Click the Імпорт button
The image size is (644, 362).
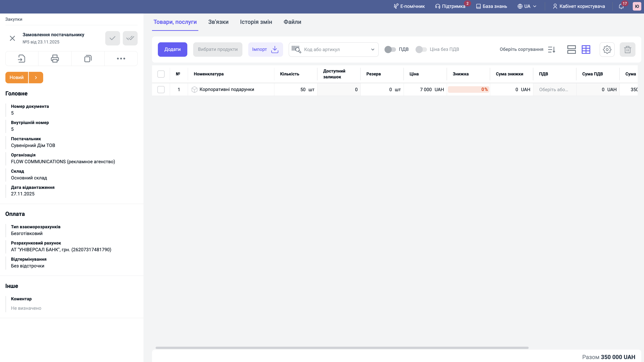265,50
